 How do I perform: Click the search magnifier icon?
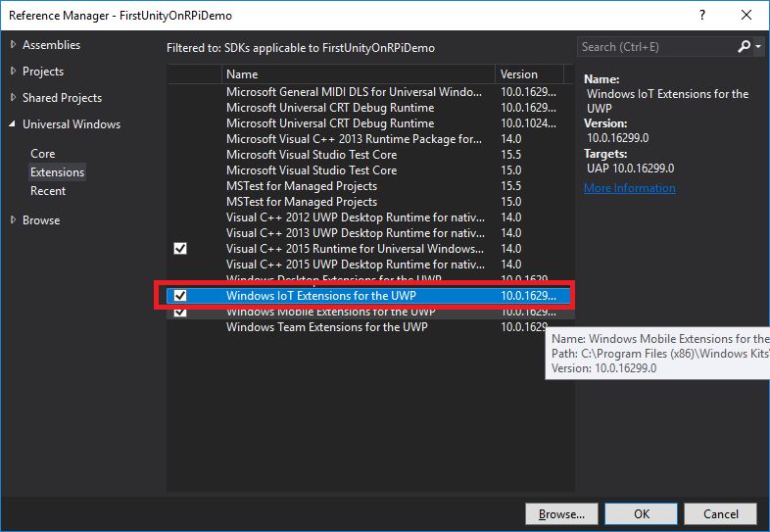pyautogui.click(x=744, y=47)
